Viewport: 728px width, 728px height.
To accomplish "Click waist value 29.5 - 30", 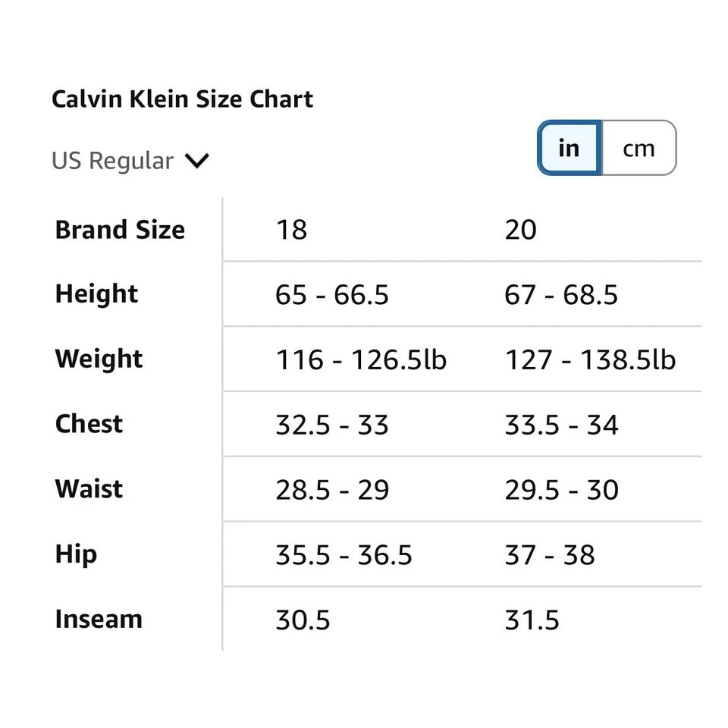I will click(x=561, y=490).
